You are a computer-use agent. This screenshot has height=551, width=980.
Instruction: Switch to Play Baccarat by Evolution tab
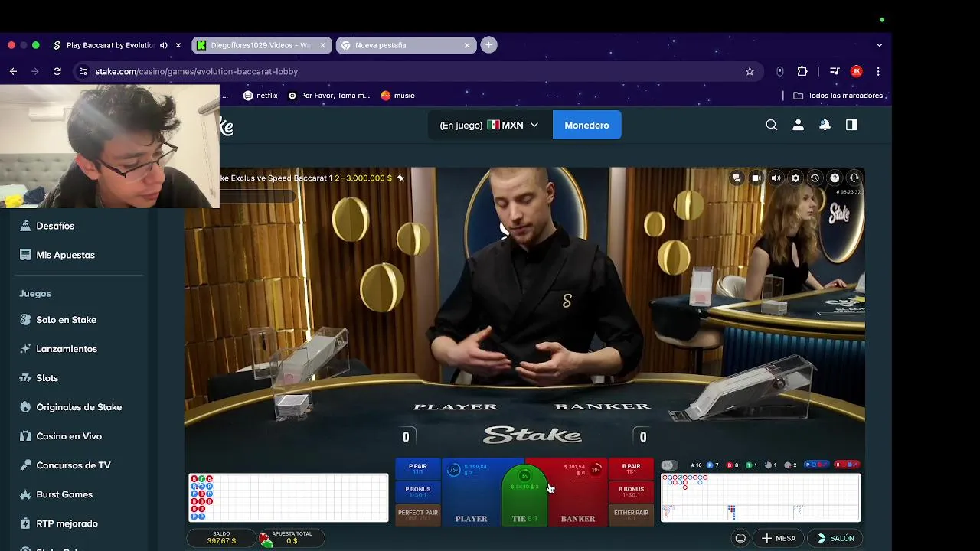pos(111,45)
